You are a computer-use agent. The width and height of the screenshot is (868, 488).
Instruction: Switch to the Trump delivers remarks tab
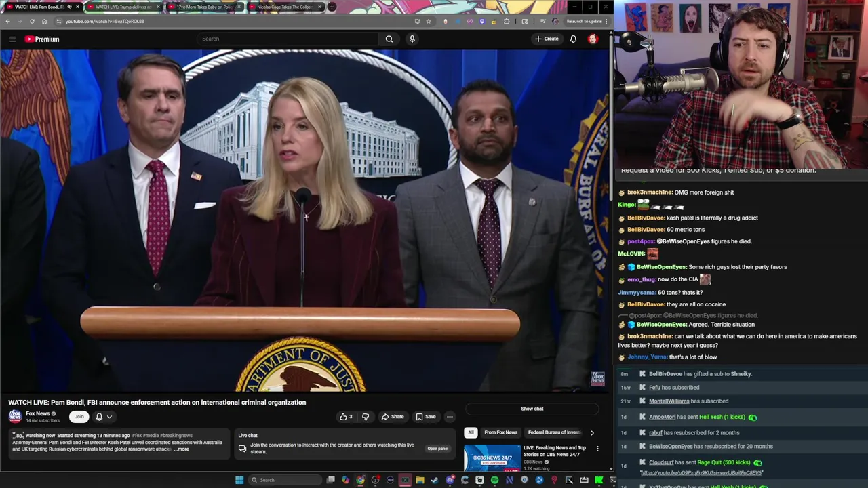[123, 7]
